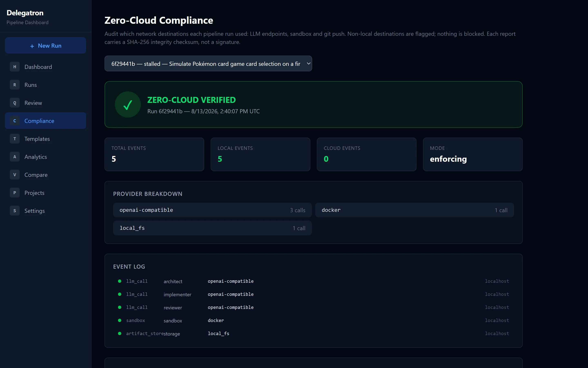Click the implementer llm_call event row

pos(313,294)
